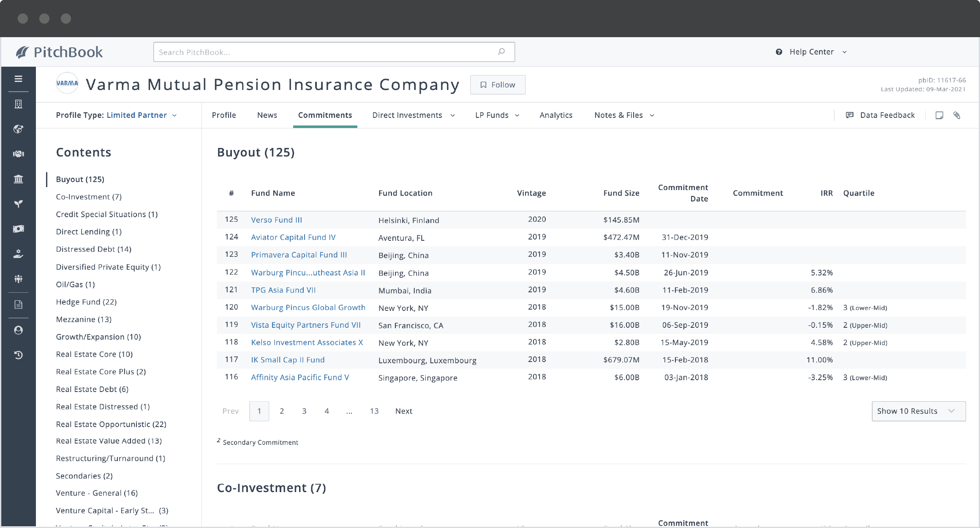Screen dimensions: 980x528
Task: Select the investors bank icon in sidebar
Action: (19, 179)
